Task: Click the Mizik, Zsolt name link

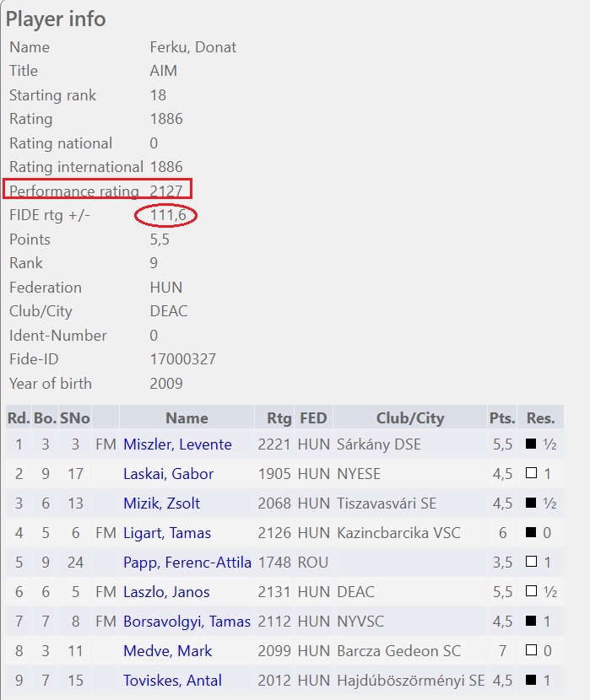Action: (163, 503)
